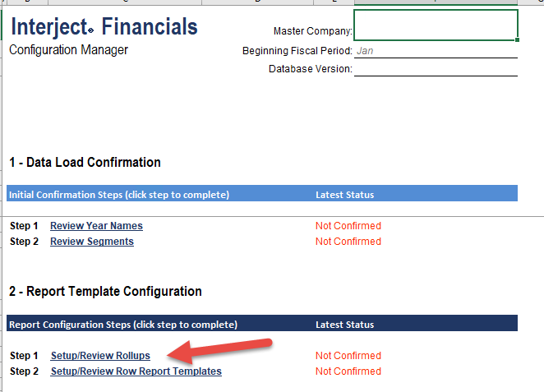Screen dimensions: 544x392
Task: Select Latest Status in Initial Confirmation header
Action: [345, 195]
